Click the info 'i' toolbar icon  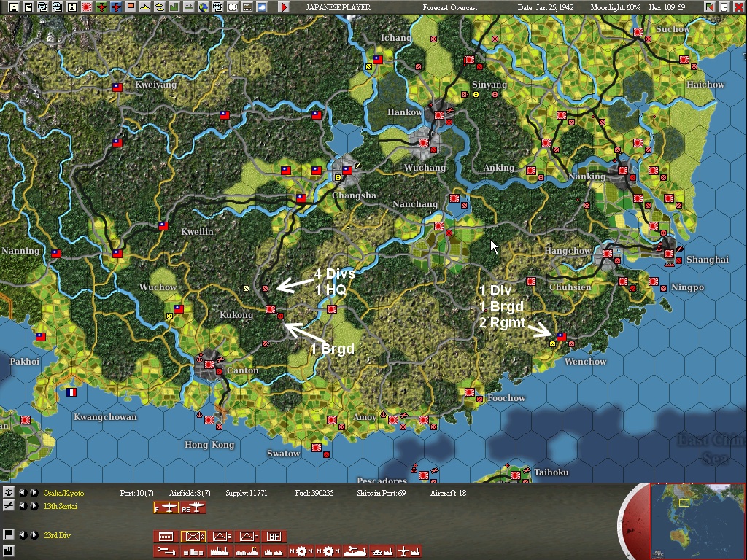[x=72, y=7]
